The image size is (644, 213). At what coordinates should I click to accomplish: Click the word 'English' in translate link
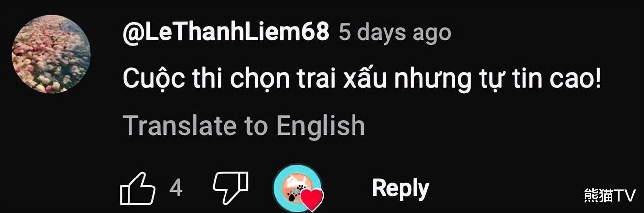click(321, 125)
